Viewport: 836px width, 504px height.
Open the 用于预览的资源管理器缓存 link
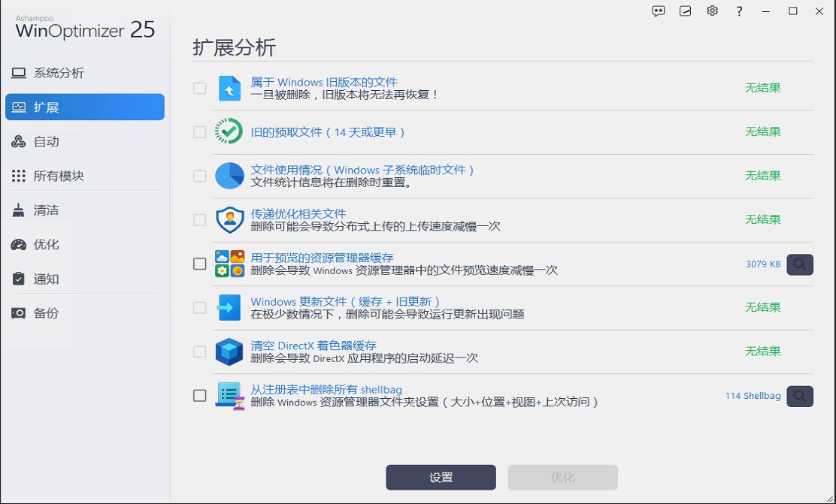click(x=322, y=258)
